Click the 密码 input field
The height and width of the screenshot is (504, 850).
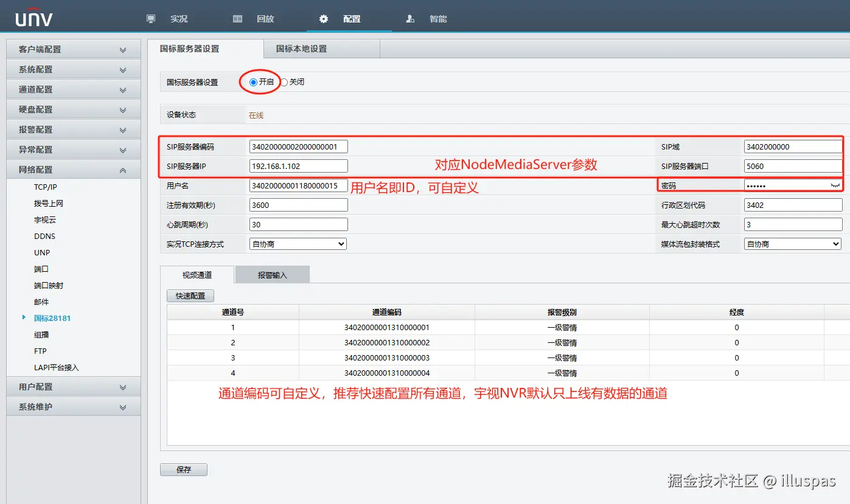tap(793, 185)
